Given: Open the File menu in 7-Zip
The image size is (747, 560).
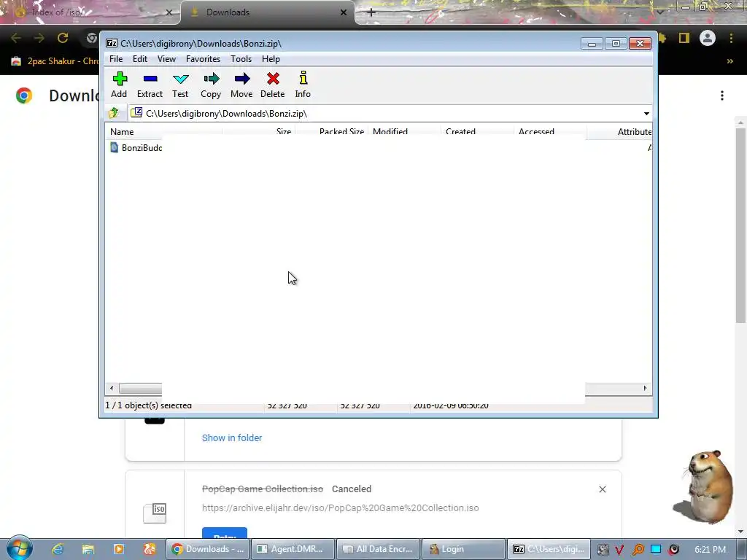Looking at the screenshot, I should pyautogui.click(x=116, y=59).
